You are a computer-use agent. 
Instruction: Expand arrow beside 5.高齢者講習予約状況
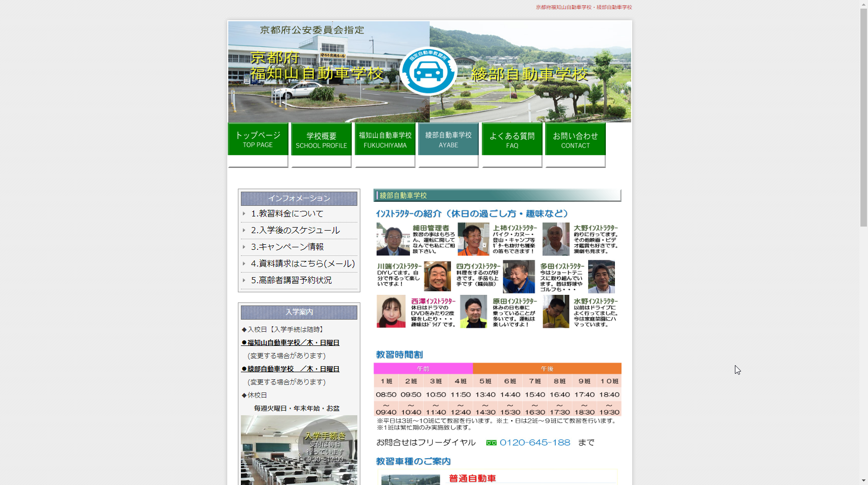tap(244, 280)
